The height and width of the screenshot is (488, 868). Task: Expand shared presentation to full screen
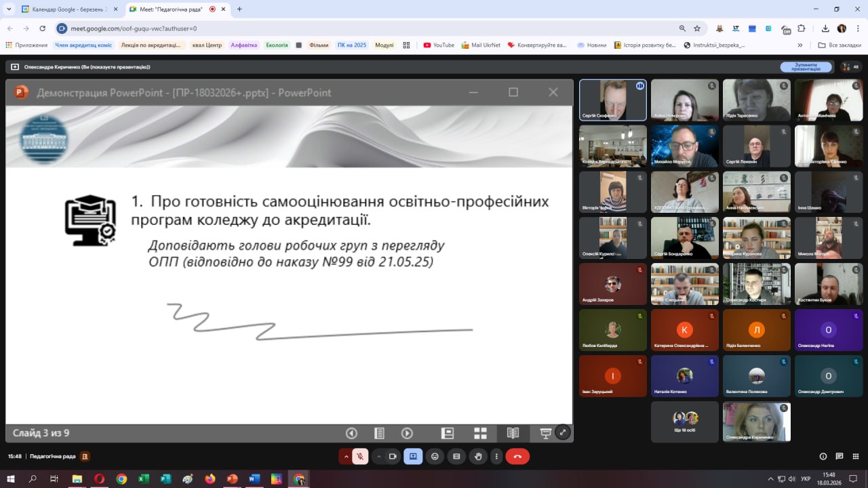click(563, 432)
